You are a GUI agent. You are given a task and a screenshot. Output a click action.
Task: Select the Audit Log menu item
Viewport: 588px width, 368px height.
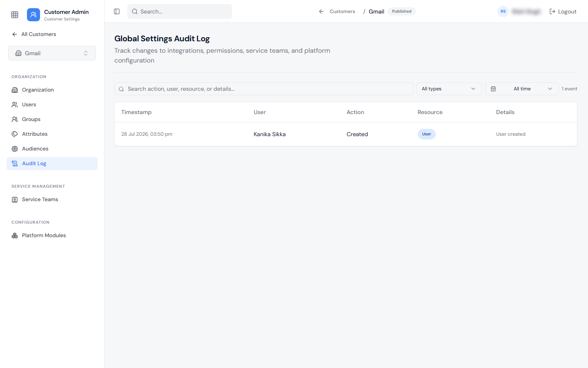pos(52,164)
